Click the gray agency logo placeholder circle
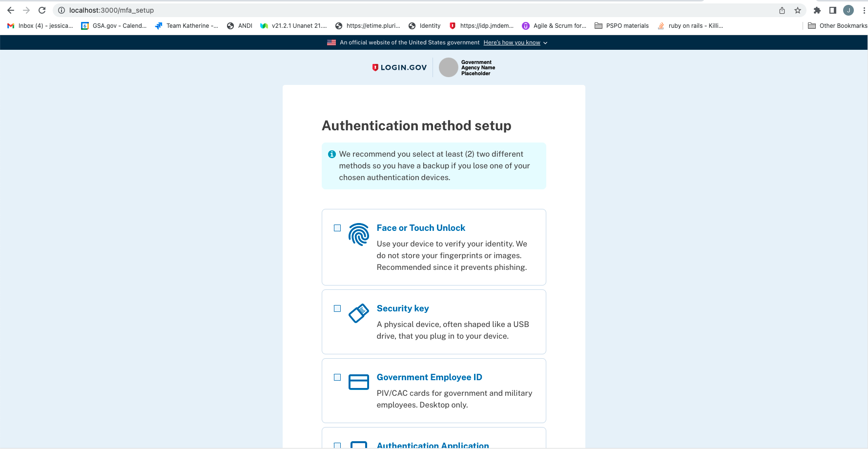Viewport: 868px width, 449px height. coord(449,67)
